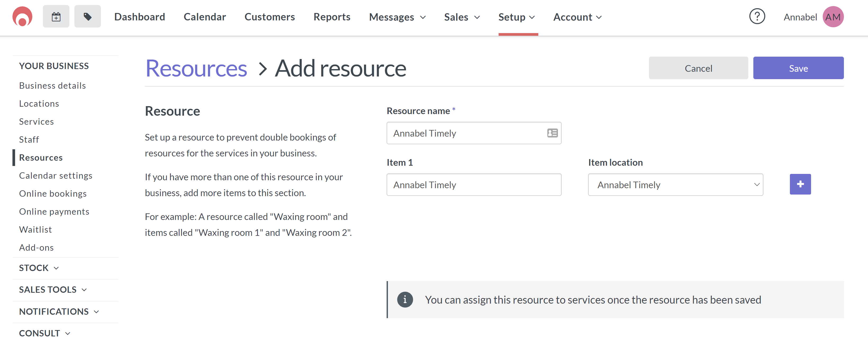Screen dimensions: 868x338
Task: Expand the NOTIFICATIONS sidebar section
Action: (59, 312)
